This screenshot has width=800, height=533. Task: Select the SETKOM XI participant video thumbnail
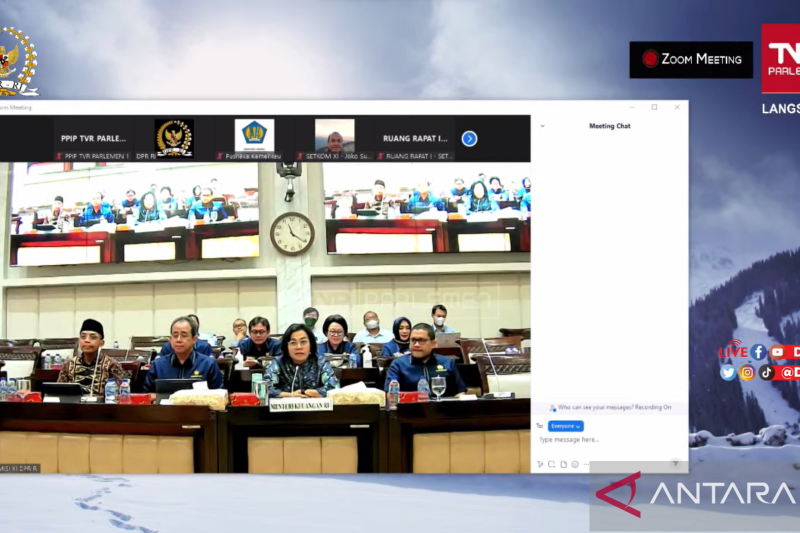point(334,138)
